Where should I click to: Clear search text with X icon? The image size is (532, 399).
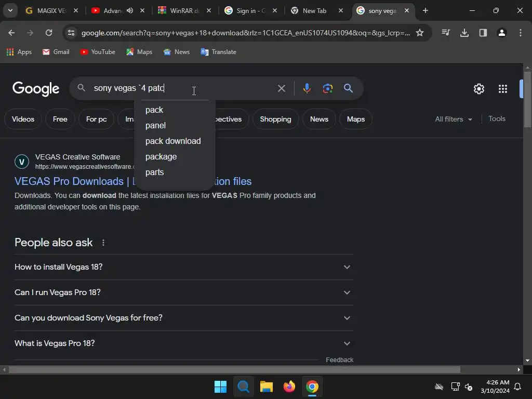tap(281, 88)
